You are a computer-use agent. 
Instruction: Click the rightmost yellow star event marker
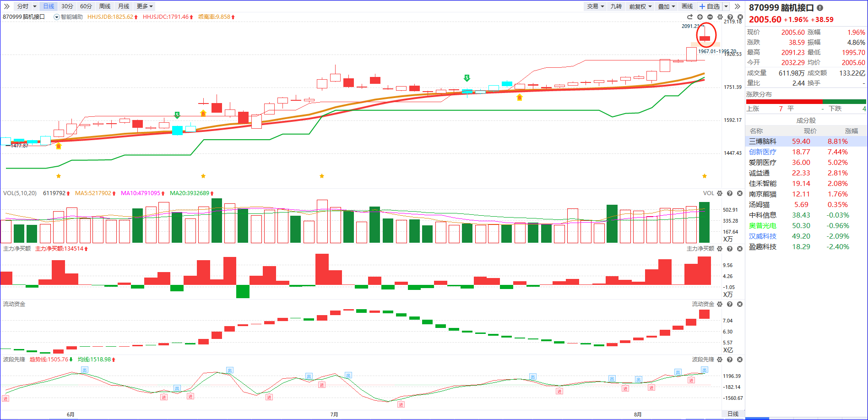tap(705, 176)
